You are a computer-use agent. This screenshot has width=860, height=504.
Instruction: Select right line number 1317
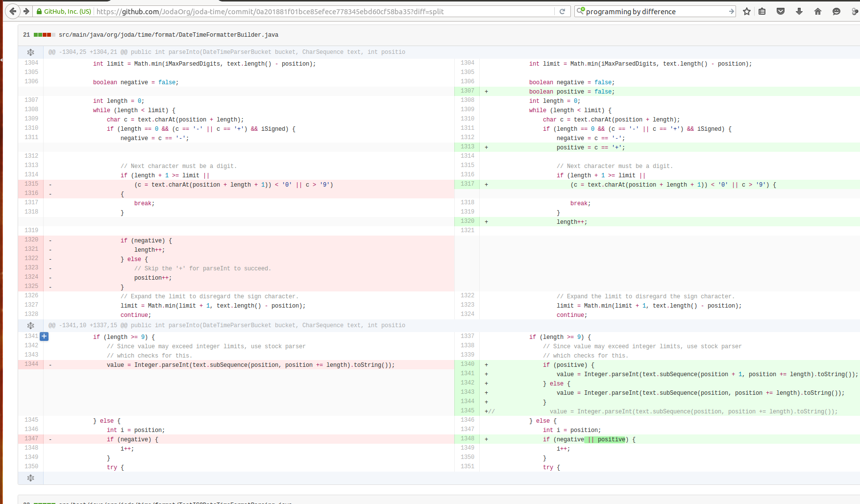[x=467, y=184]
